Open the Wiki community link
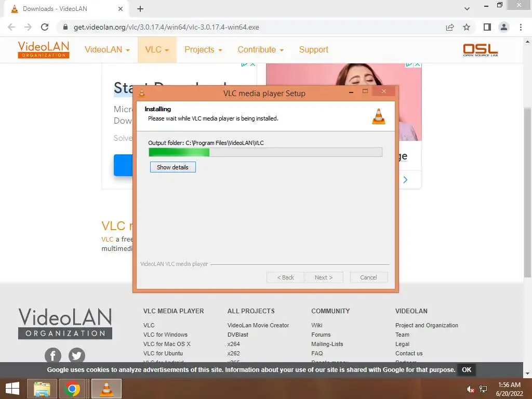The image size is (532, 399). click(316, 325)
